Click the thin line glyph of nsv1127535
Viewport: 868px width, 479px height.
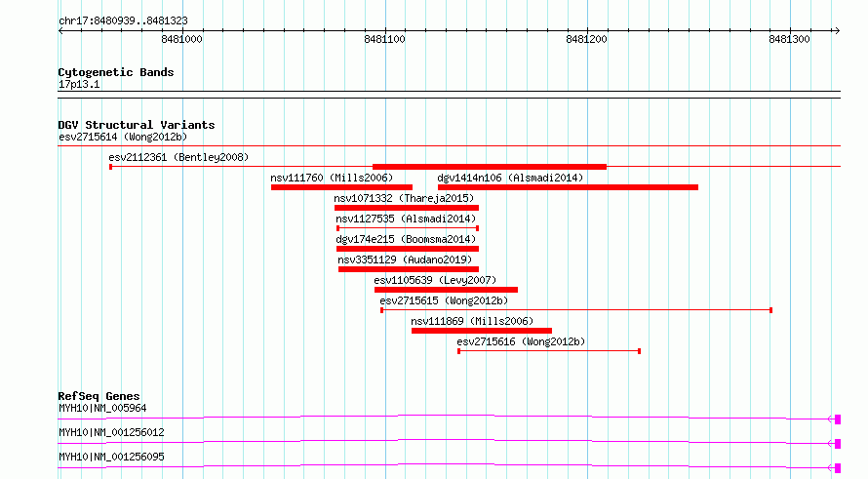tap(408, 228)
